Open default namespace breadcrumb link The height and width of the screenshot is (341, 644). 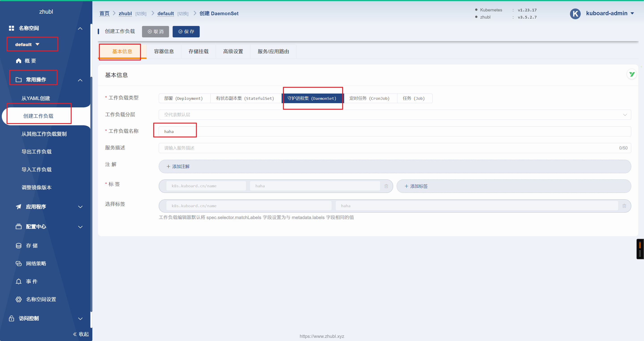(x=165, y=13)
